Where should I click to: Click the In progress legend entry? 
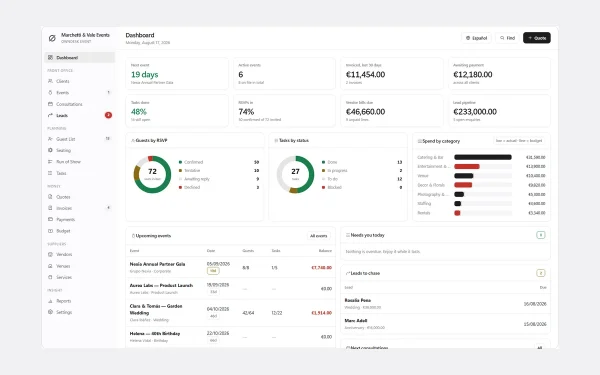(362, 171)
